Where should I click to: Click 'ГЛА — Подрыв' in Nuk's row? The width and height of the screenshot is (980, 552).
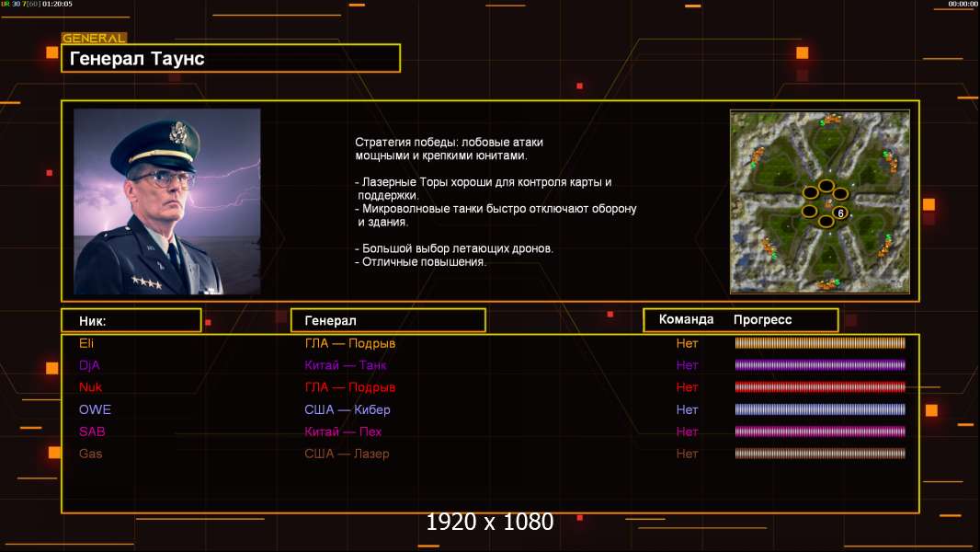pyautogui.click(x=350, y=387)
